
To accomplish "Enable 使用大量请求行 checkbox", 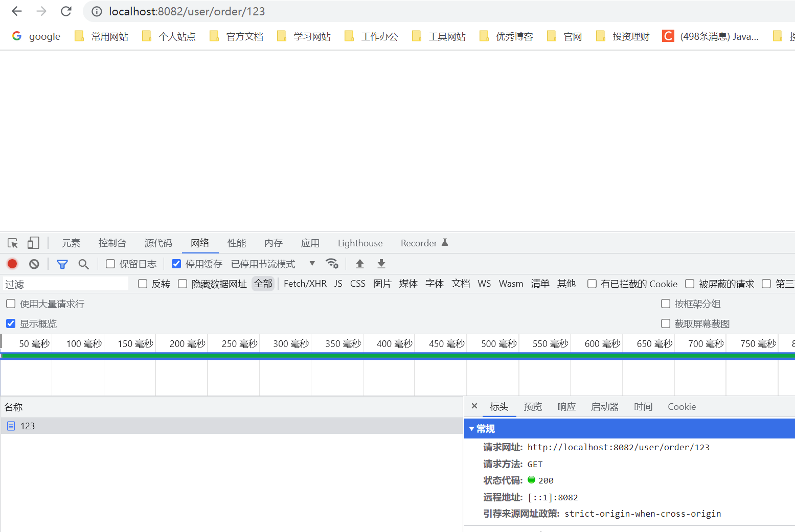I will click(11, 304).
